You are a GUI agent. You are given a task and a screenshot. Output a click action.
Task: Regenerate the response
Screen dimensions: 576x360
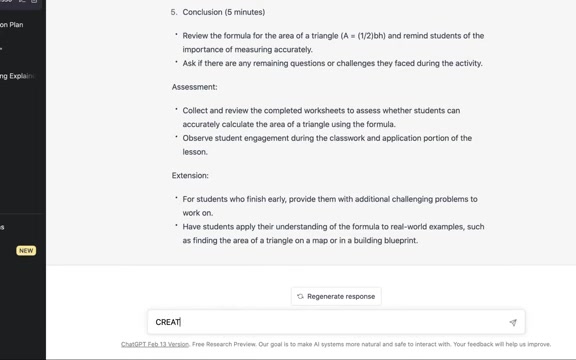pyautogui.click(x=336, y=296)
